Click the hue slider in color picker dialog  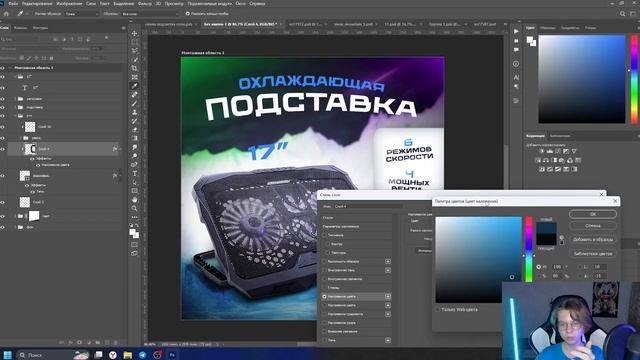tap(529, 249)
